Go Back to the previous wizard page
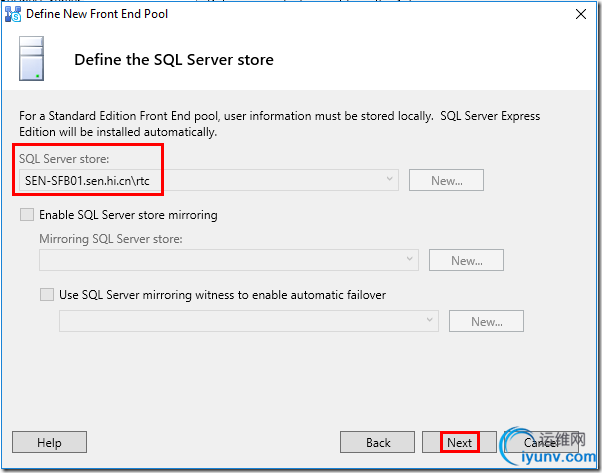The height and width of the screenshot is (473, 602). pos(377,442)
